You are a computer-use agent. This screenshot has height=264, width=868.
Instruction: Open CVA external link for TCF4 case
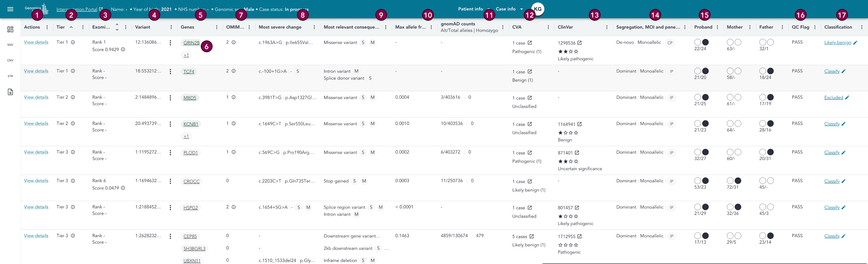coord(529,72)
